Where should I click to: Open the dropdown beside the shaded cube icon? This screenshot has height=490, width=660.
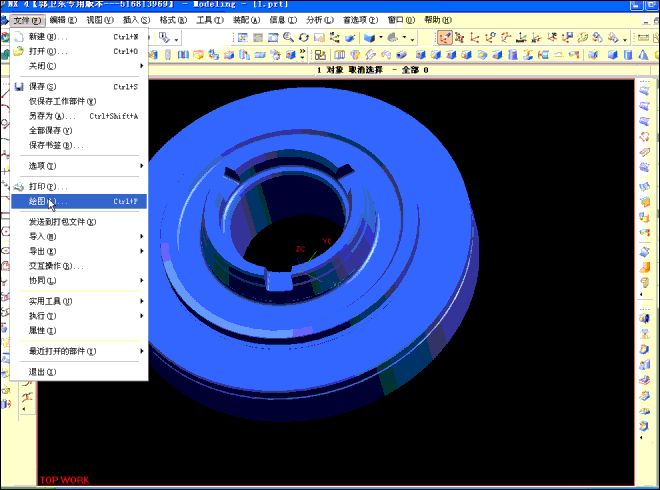(381, 38)
